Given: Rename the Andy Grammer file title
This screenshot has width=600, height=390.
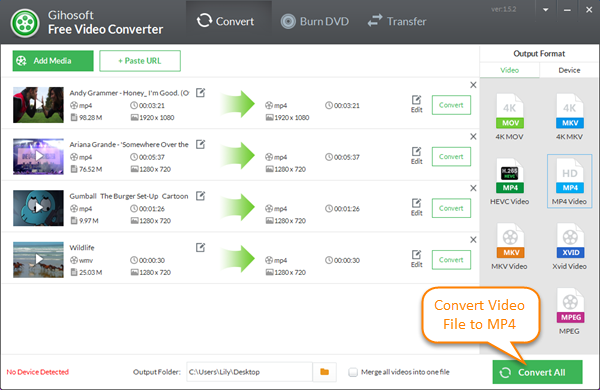Looking at the screenshot, I should pos(201,93).
